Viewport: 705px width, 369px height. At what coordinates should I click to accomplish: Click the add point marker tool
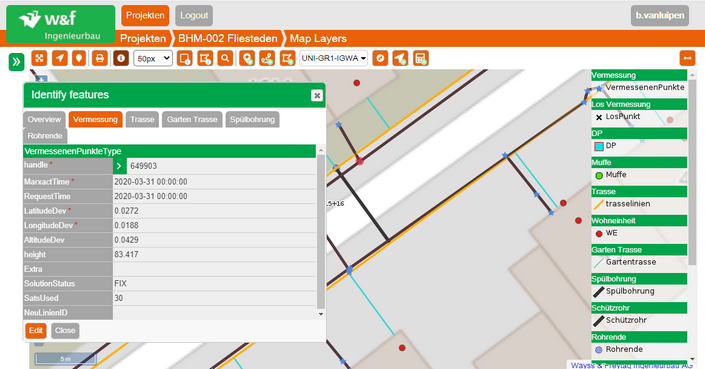pyautogui.click(x=246, y=58)
